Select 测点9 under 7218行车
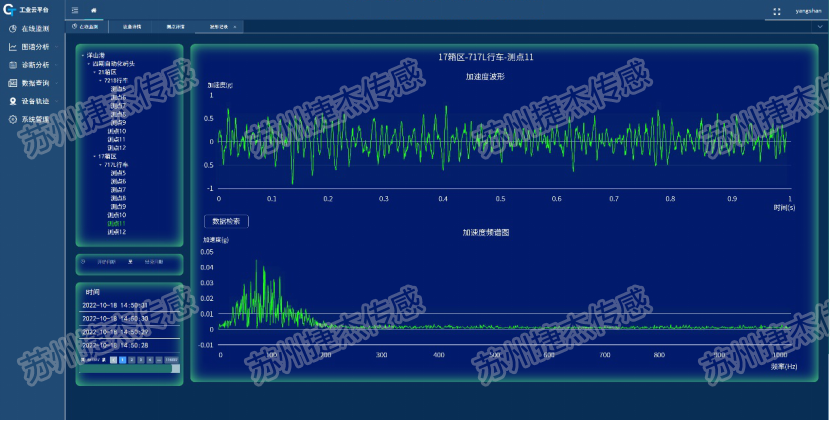Image resolution: width=830 pixels, height=424 pixels. coord(118,122)
